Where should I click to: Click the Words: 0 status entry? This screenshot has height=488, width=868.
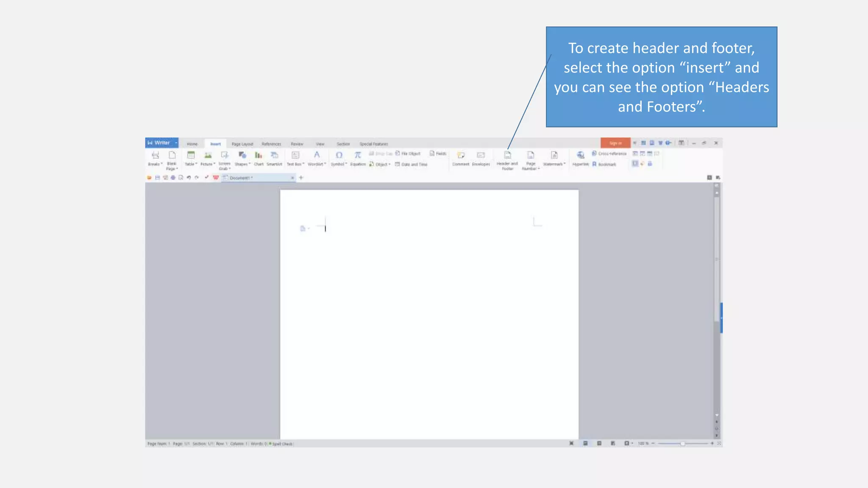[x=259, y=444]
